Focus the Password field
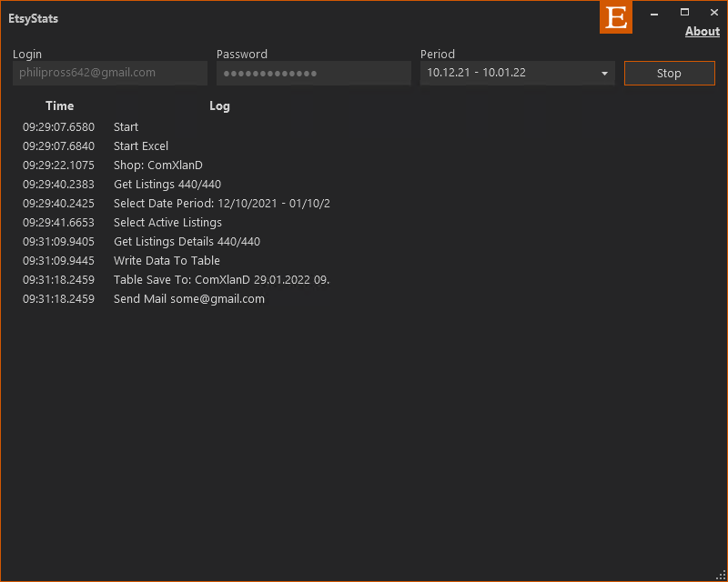 tap(313, 74)
